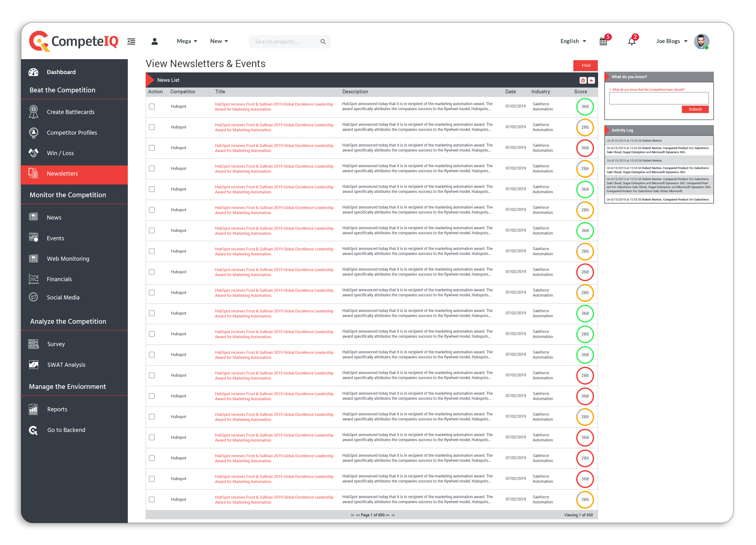Open the Mega dropdown
756x545 pixels.
point(187,41)
